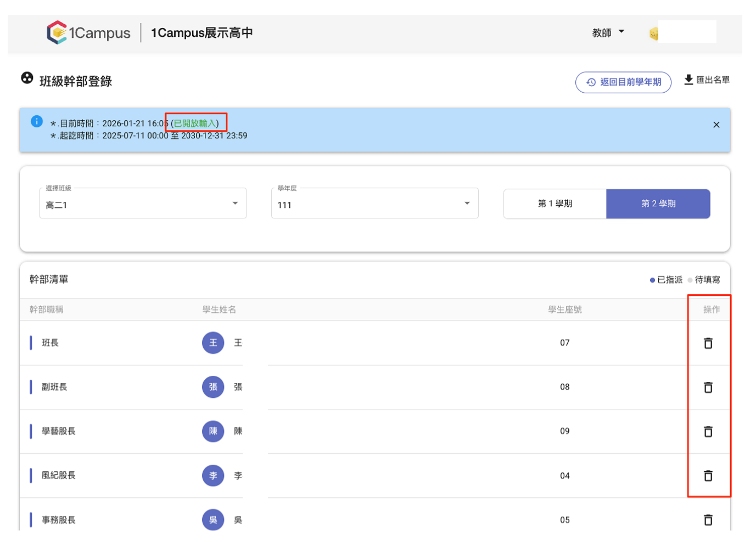
Task: Delete the 副班長 officer assignment
Action: (x=708, y=387)
